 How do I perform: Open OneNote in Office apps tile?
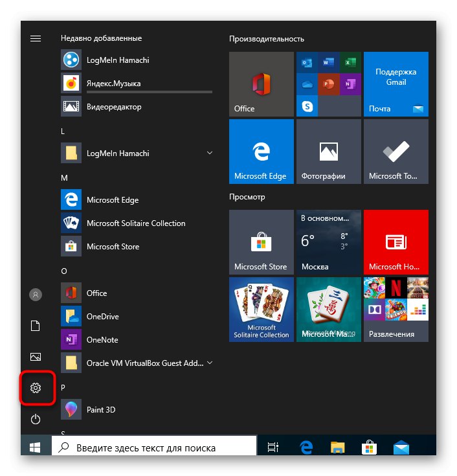[x=350, y=84]
